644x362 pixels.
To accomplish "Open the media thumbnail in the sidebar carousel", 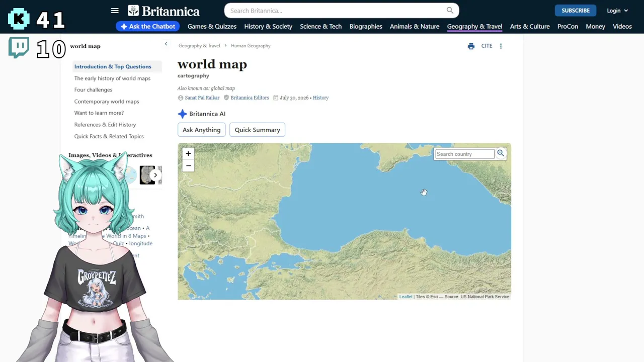I will pos(146,175).
